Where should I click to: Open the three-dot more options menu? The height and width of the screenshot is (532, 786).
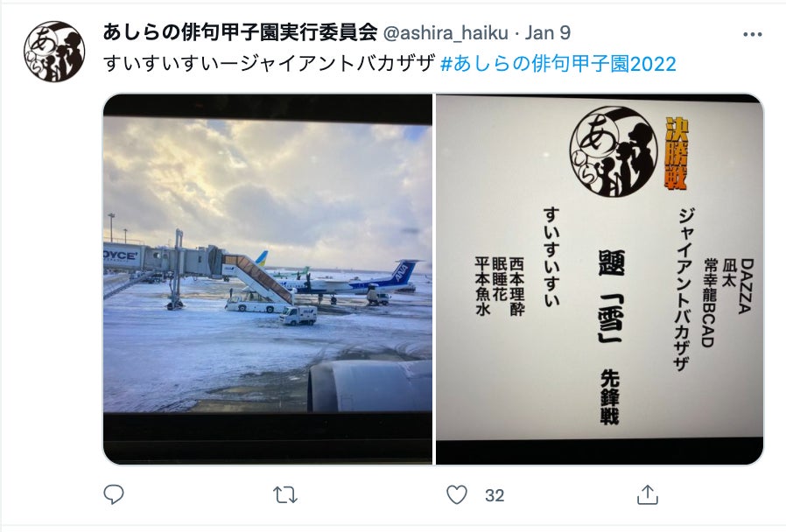(753, 35)
